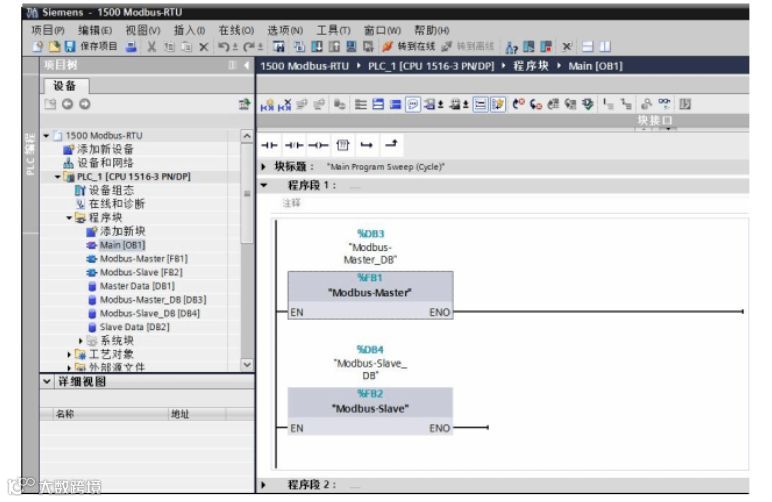772x502 pixels.
Task: Click the close branch icon
Action: [391, 144]
